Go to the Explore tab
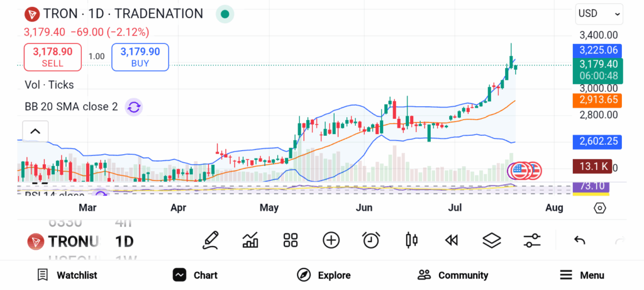Image resolution: width=644 pixels, height=290 pixels. point(324,275)
